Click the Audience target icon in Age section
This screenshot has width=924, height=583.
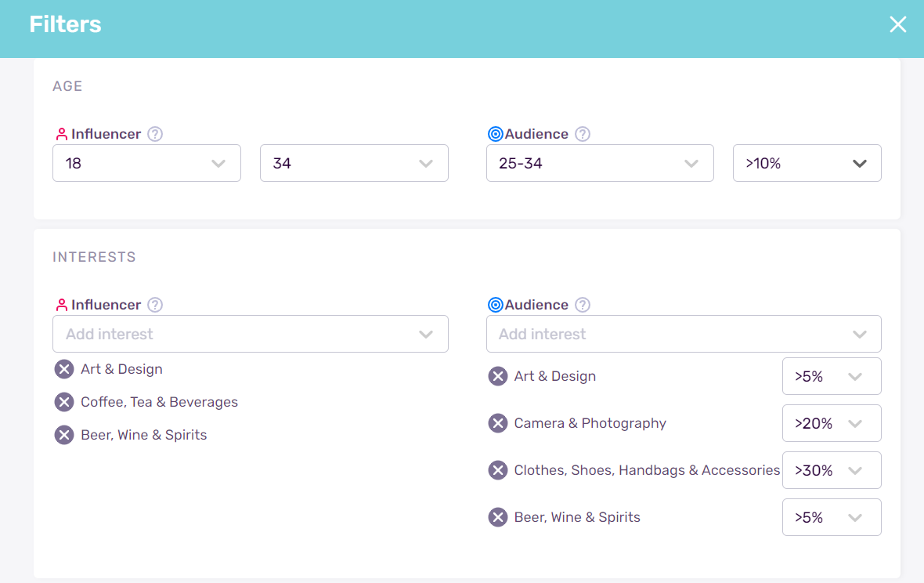coord(496,133)
